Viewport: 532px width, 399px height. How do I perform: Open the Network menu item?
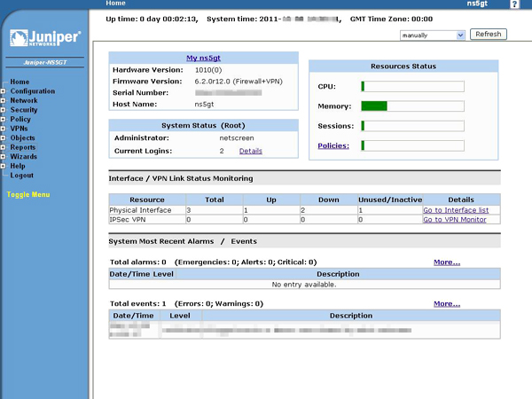pos(24,100)
